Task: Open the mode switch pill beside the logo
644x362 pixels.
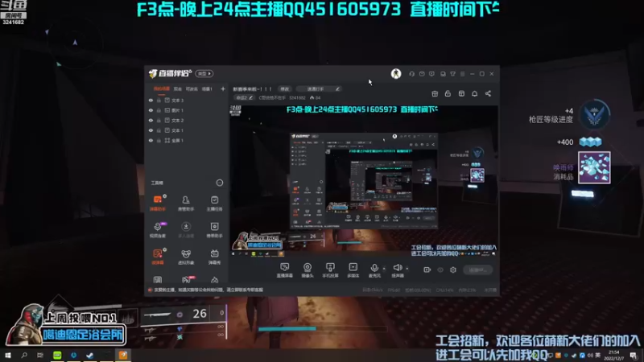Action: tap(204, 73)
